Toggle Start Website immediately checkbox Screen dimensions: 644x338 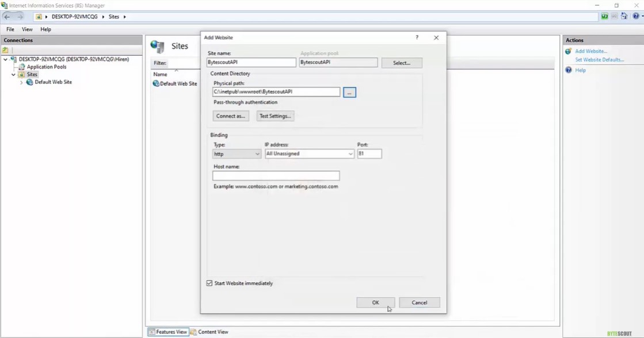[x=209, y=283]
